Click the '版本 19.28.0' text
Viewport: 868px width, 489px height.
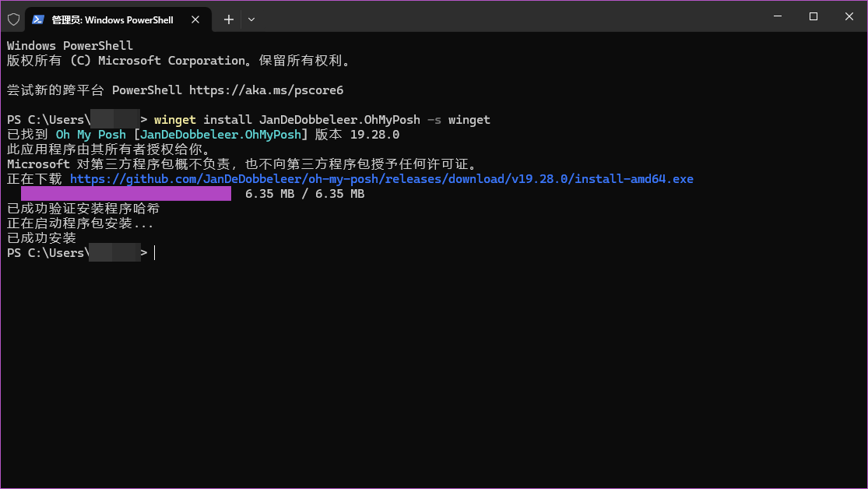click(357, 135)
